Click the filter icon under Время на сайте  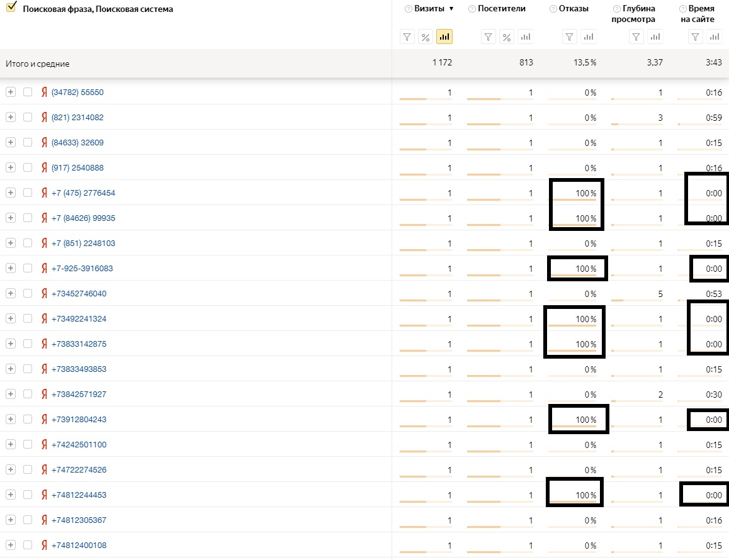[x=695, y=36]
